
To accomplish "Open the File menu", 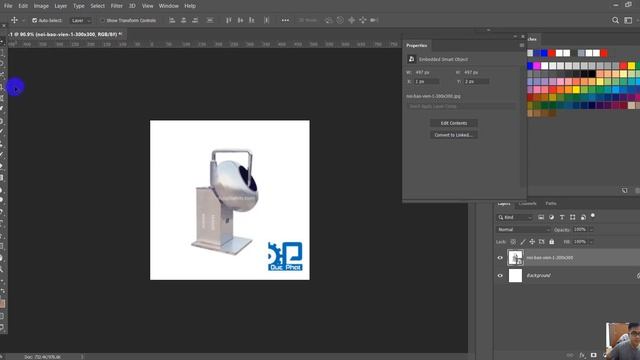I will 8,6.
